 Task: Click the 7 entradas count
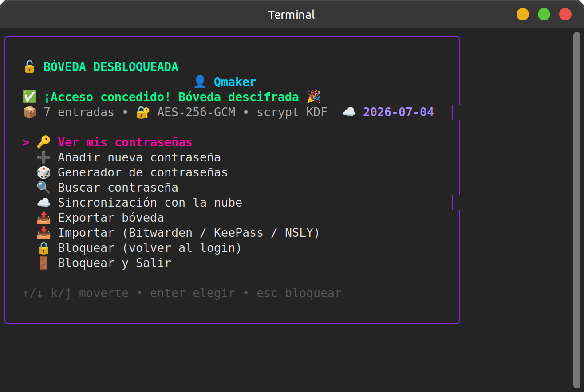(79, 112)
